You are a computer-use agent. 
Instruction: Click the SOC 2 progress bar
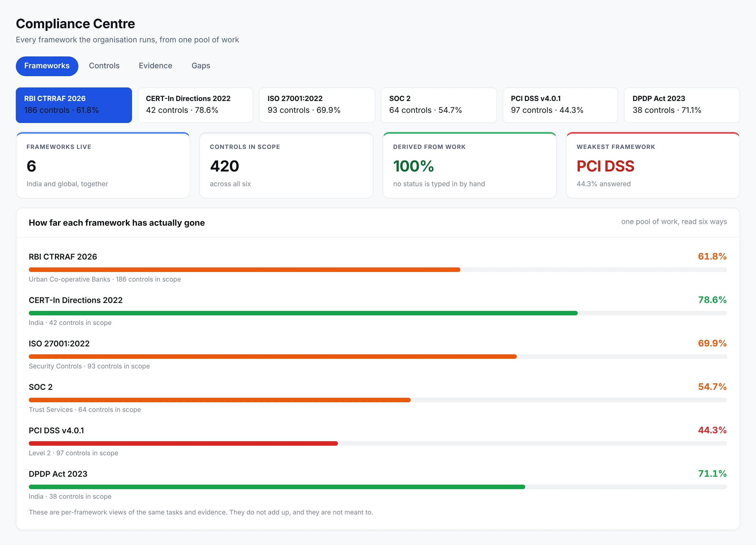pos(378,400)
